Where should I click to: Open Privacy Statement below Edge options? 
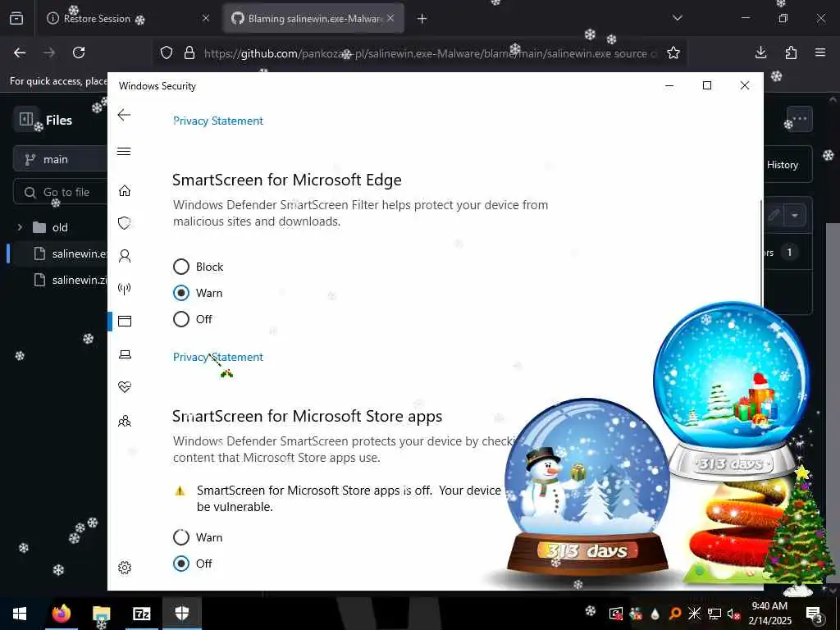pyautogui.click(x=218, y=357)
